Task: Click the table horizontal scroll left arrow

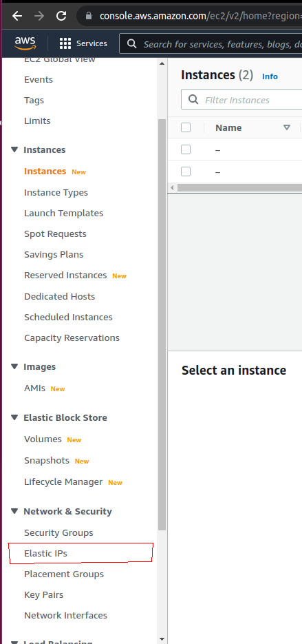Action: [173, 188]
